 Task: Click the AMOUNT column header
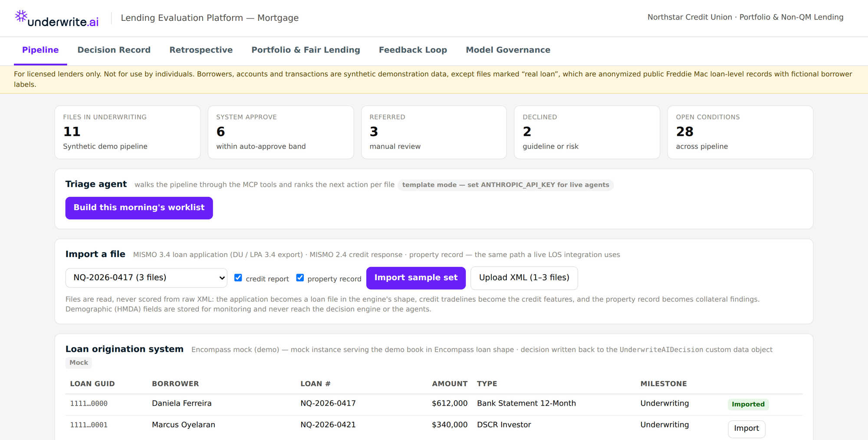450,384
